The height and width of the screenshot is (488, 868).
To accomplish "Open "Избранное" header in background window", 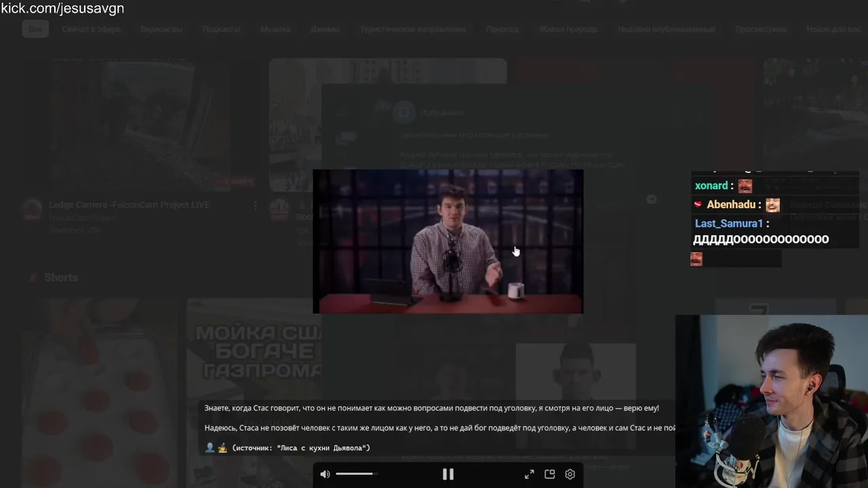I will pos(441,113).
